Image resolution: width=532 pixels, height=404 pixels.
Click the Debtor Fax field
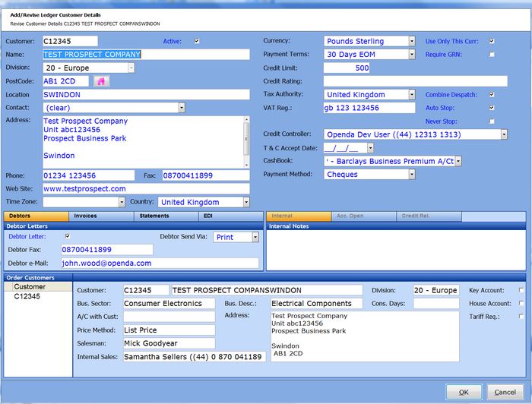click(x=107, y=249)
